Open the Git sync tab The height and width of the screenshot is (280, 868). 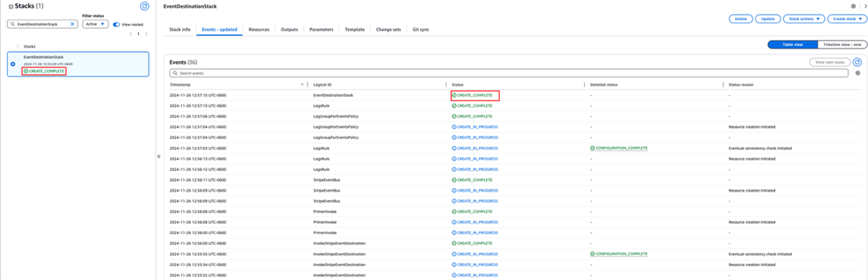pos(421,29)
